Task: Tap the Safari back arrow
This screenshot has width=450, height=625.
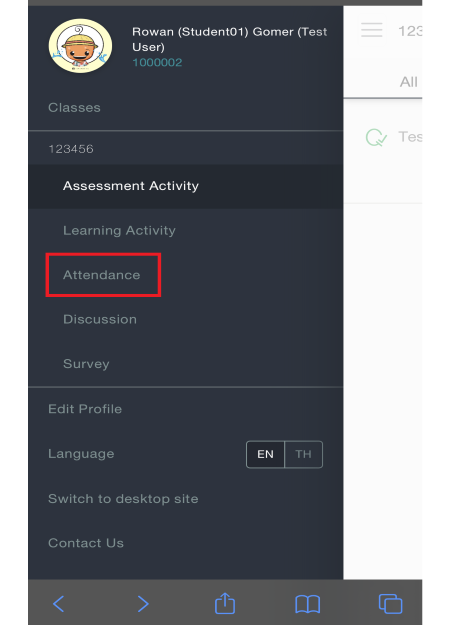Action: pos(59,603)
